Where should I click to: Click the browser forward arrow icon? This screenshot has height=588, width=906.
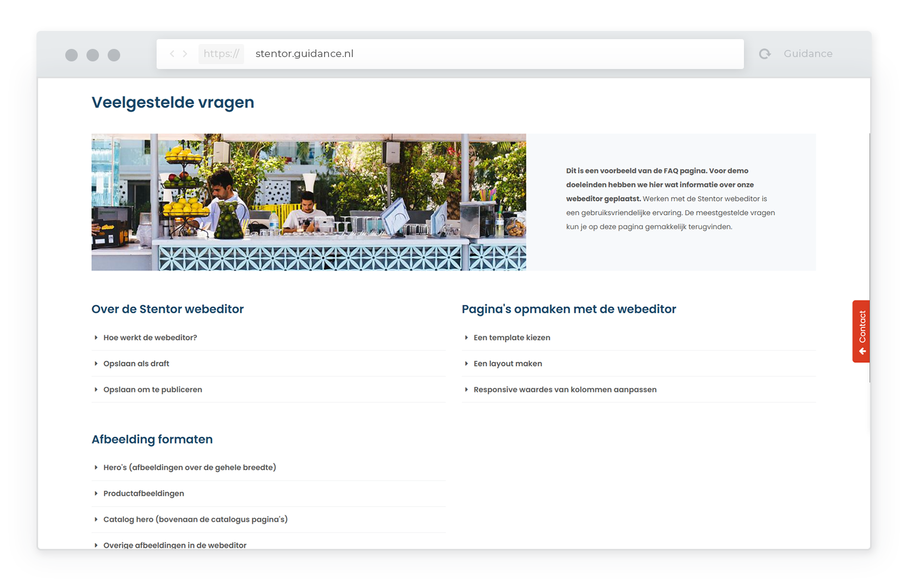[x=185, y=54]
